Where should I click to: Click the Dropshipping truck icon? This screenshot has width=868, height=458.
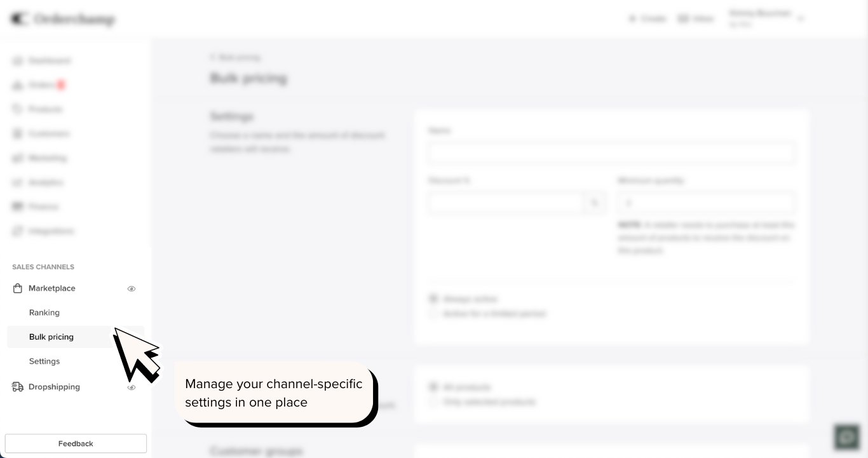[18, 387]
